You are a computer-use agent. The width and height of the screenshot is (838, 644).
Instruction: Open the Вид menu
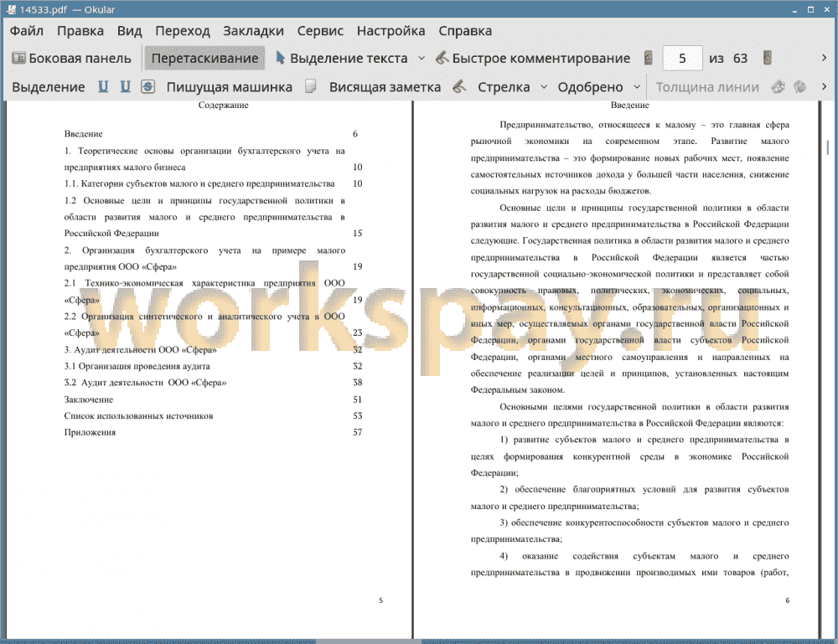coord(129,31)
